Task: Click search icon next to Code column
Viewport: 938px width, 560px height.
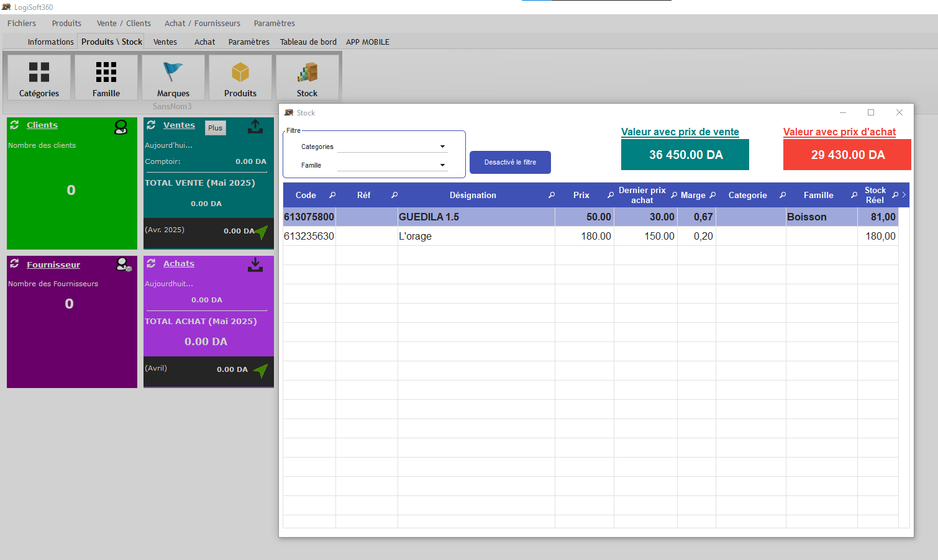Action: 332,195
